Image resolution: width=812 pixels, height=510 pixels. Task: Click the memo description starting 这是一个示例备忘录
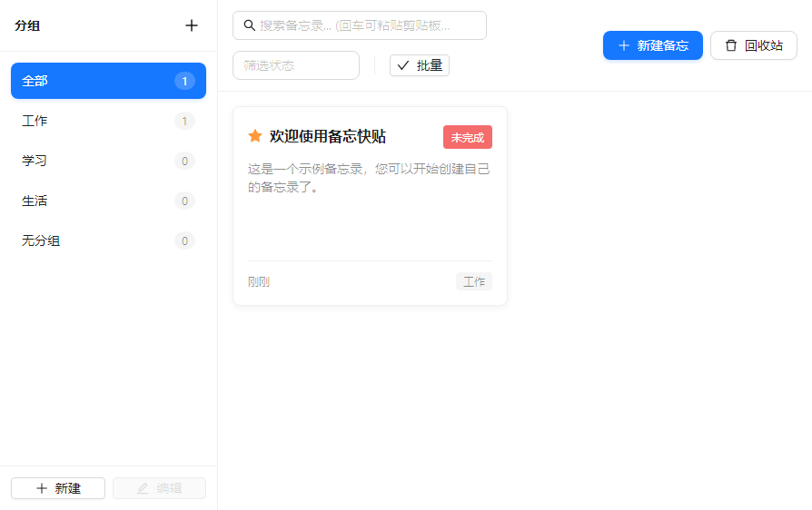point(369,178)
